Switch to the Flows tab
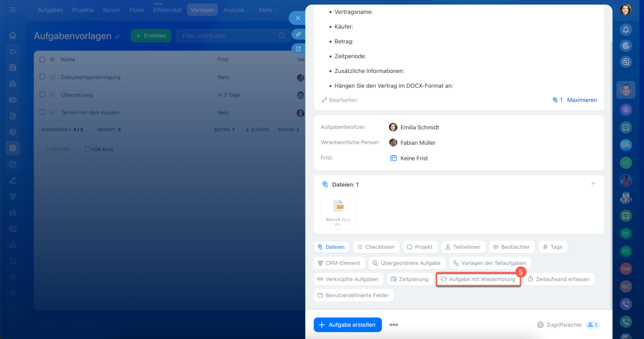 pos(136,10)
